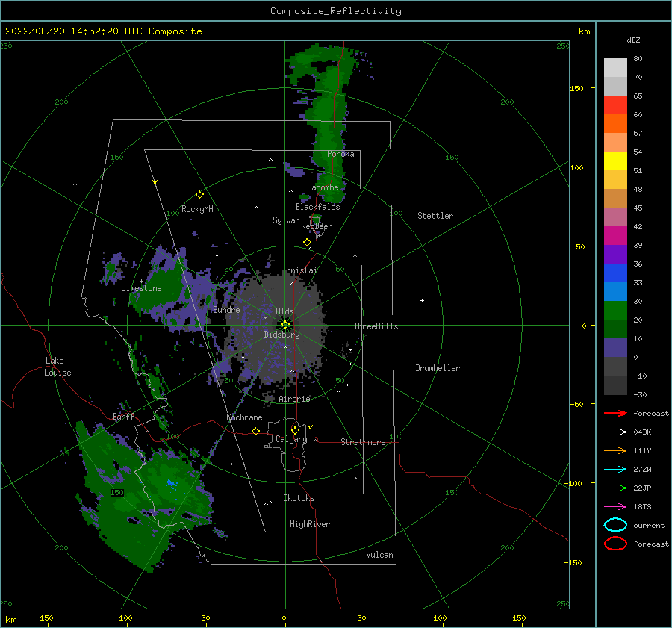Select the blue 36–33 dBZ swatch
The image size is (672, 628).
[x=615, y=273]
